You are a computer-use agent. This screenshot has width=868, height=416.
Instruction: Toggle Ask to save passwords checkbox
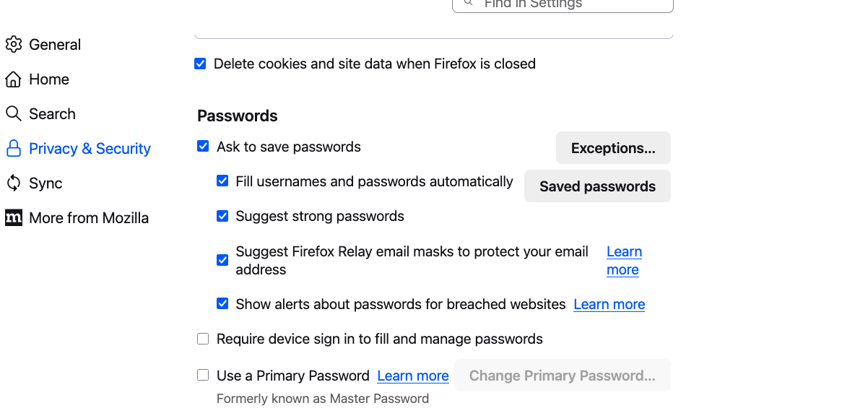point(203,147)
